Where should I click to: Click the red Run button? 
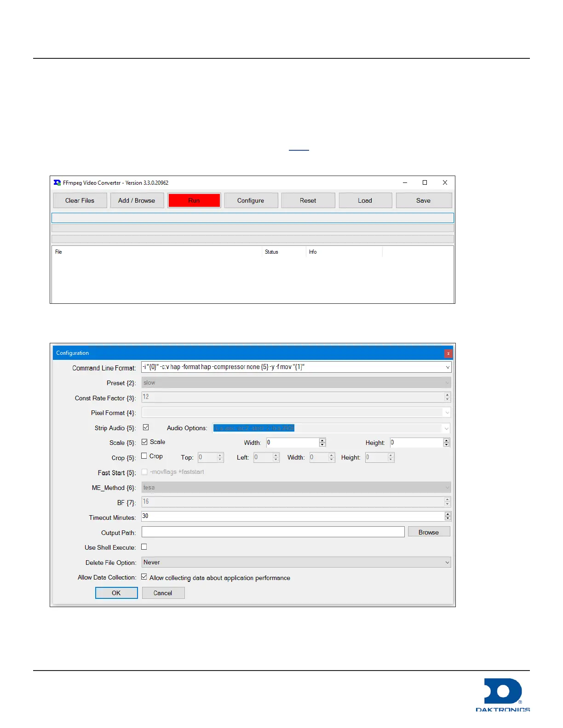tap(194, 200)
